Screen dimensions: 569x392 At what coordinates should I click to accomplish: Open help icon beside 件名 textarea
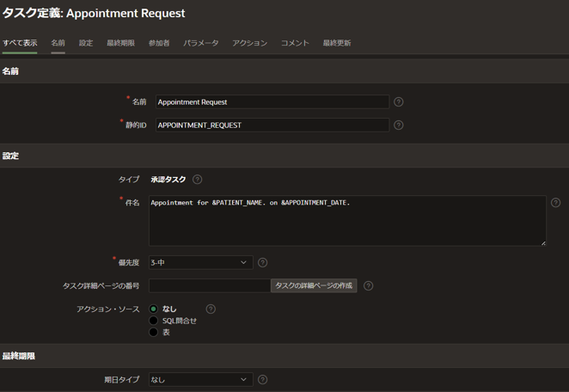tap(555, 203)
